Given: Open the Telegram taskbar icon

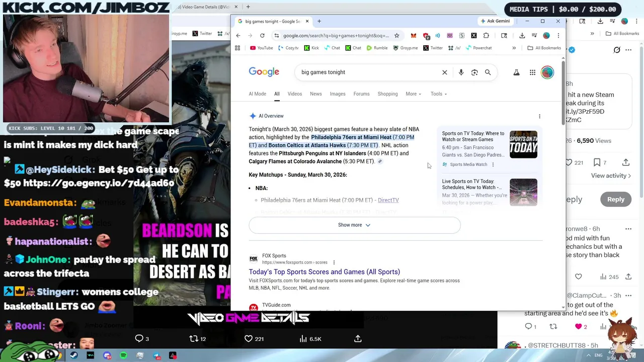Looking at the screenshot, I should coord(156,356).
